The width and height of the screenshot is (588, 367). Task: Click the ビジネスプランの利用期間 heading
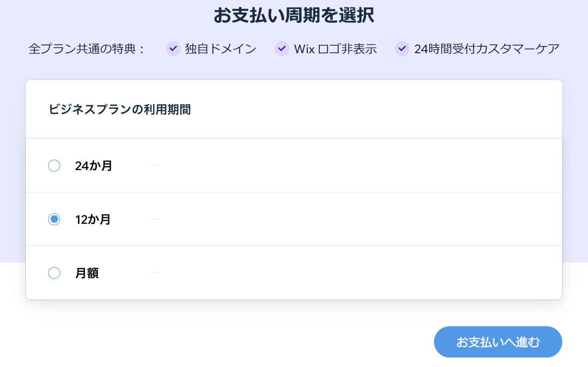pos(120,110)
